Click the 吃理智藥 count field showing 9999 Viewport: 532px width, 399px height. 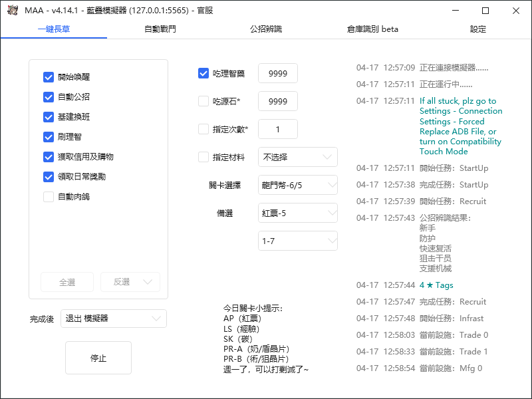(x=278, y=73)
